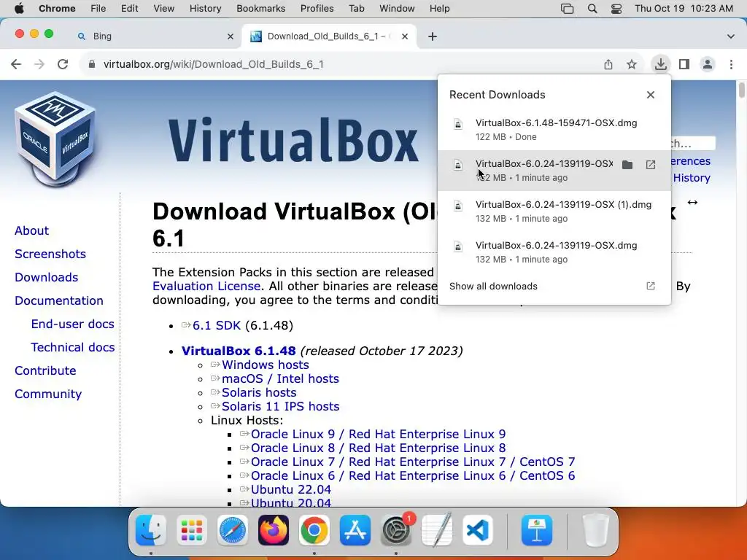Click the Solaris 11 IPS hosts link
747x560 pixels.
click(x=281, y=406)
